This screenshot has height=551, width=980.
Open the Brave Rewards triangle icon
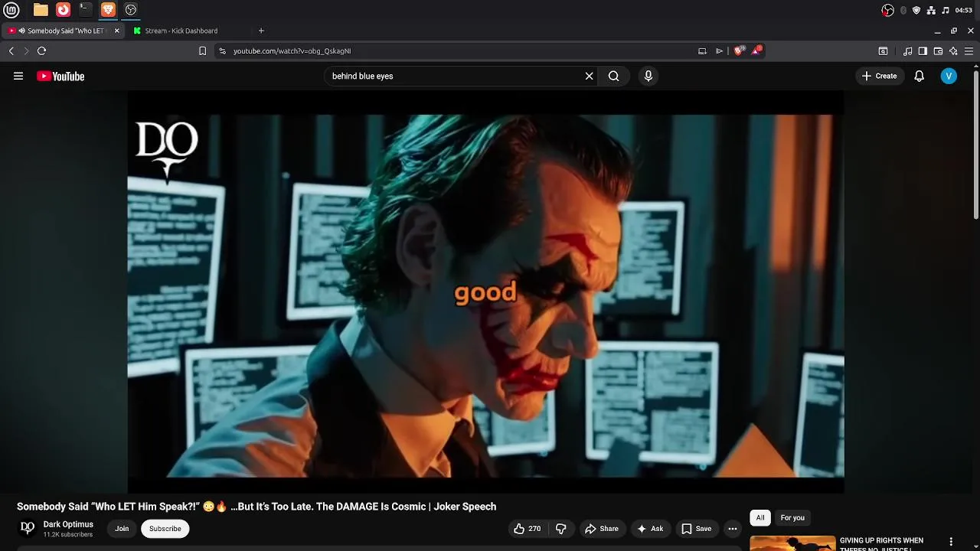tap(756, 51)
